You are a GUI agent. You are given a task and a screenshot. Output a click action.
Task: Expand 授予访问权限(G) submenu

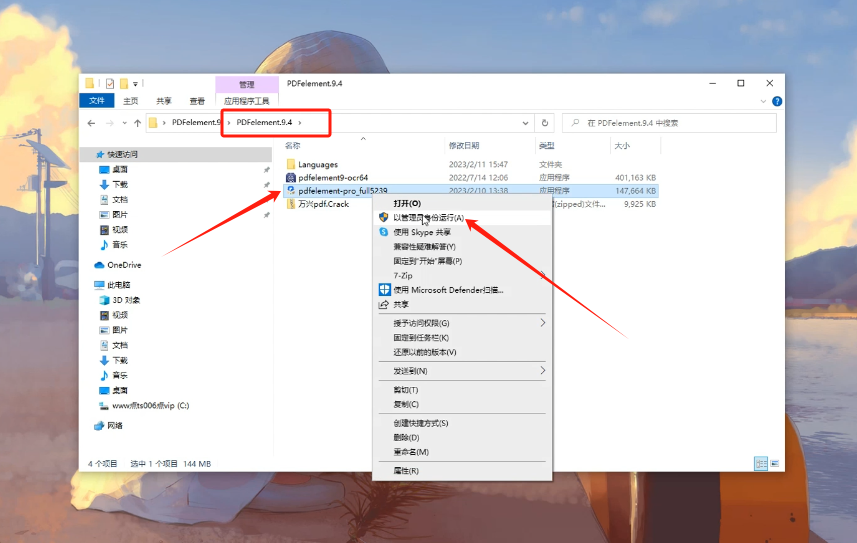[x=462, y=323]
